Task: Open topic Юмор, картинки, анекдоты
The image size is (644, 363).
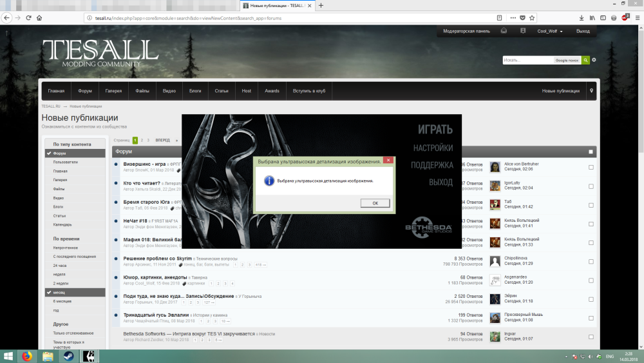Action: (x=155, y=277)
